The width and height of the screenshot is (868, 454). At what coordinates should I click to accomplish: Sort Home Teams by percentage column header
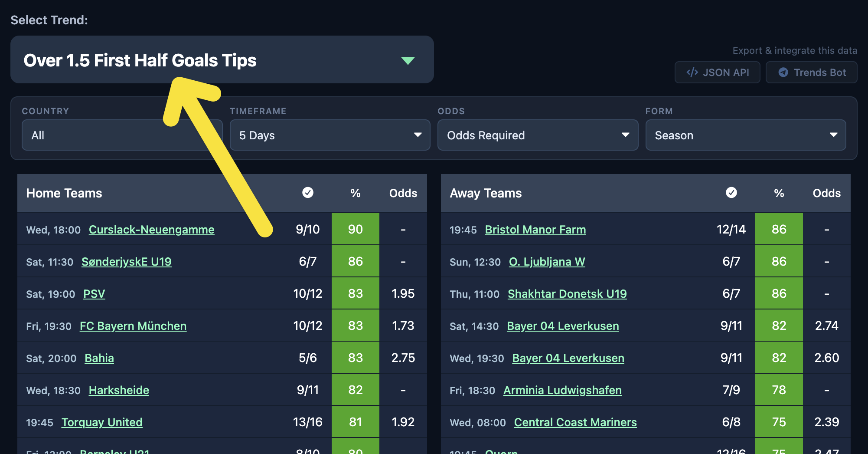(x=356, y=193)
